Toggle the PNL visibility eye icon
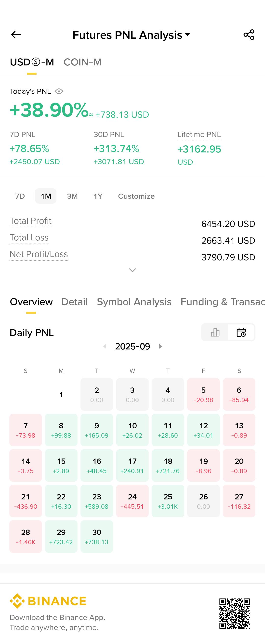 point(59,91)
